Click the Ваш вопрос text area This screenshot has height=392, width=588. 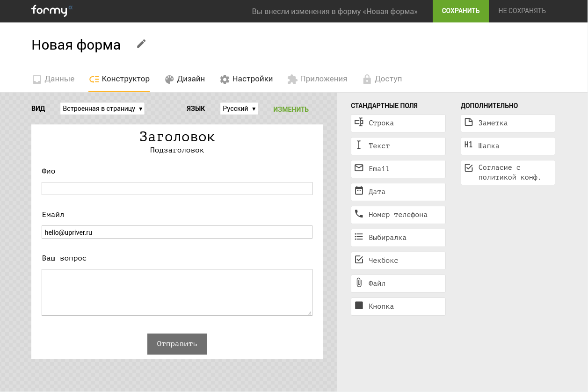[177, 292]
